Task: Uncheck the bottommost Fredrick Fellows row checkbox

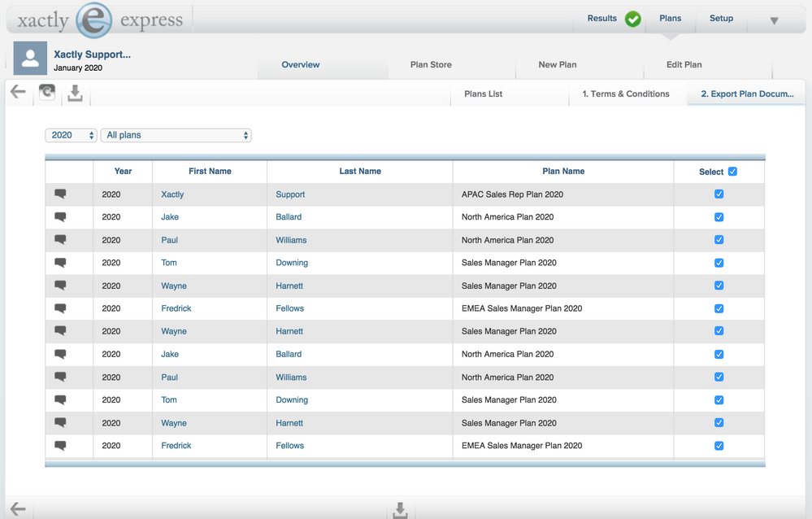Action: point(719,446)
